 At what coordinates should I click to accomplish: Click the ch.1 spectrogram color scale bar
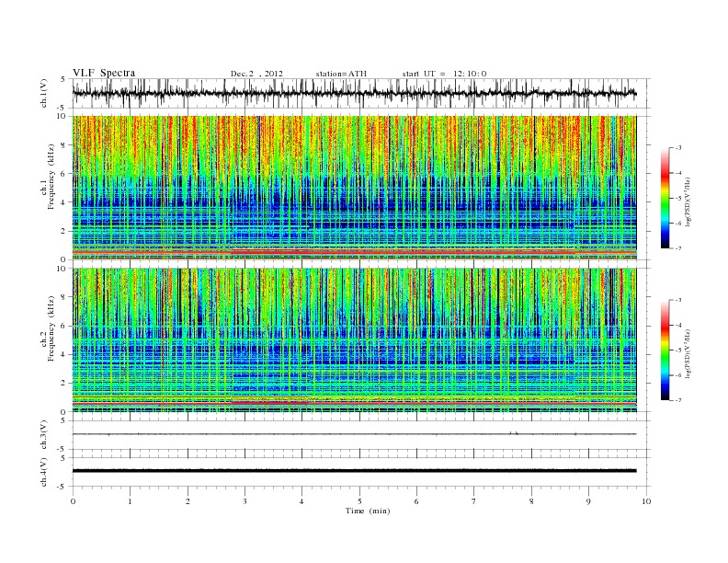pyautogui.click(x=665, y=198)
